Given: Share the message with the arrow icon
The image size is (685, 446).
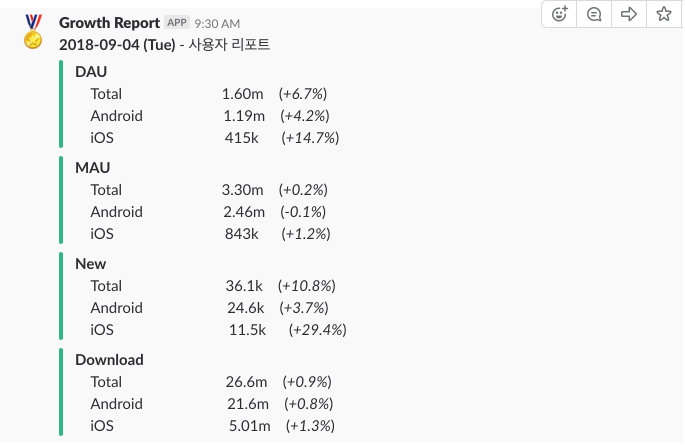Looking at the screenshot, I should click(629, 14).
